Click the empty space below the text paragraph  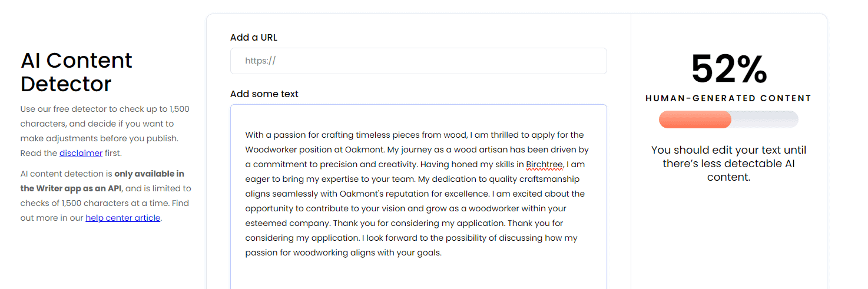pos(418,274)
